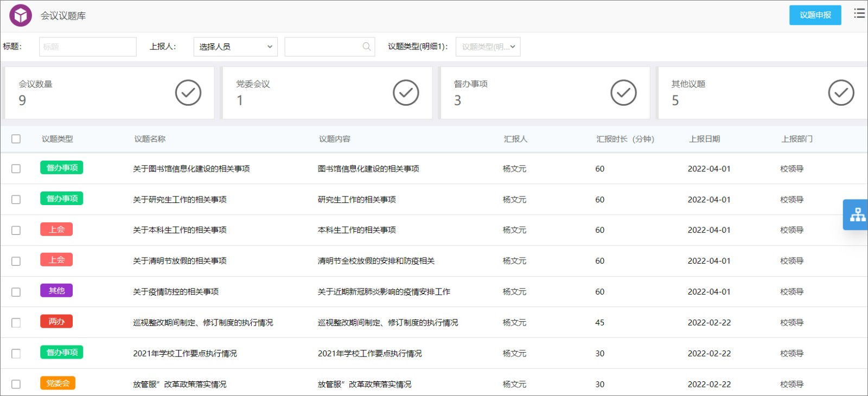
Task: Open the 选择人员 dropdown
Action: pos(235,47)
